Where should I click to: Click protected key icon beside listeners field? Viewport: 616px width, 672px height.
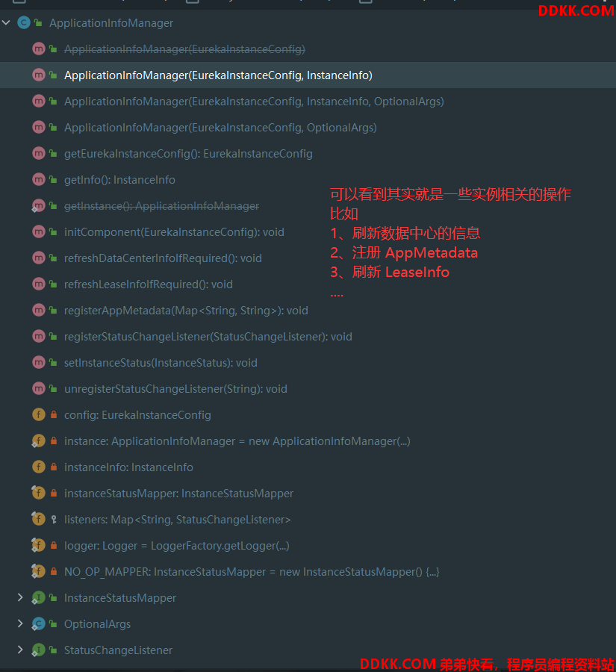[x=54, y=520]
